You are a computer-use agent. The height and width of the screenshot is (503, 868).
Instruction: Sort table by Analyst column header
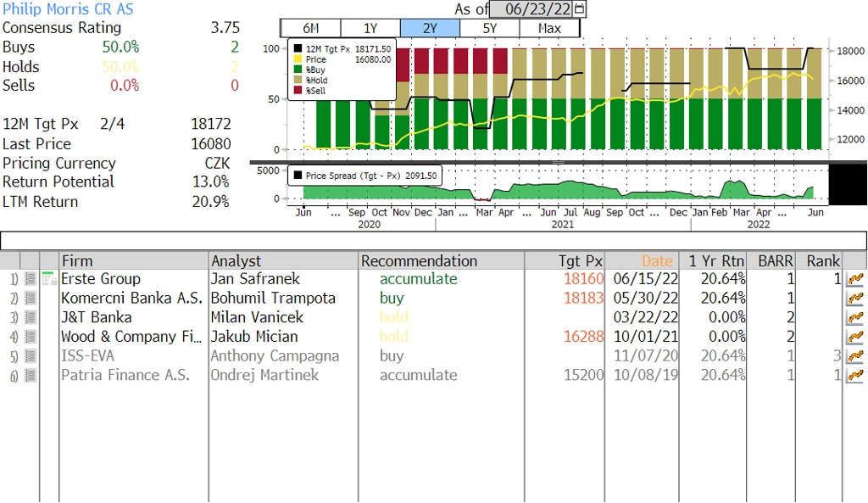[283, 261]
